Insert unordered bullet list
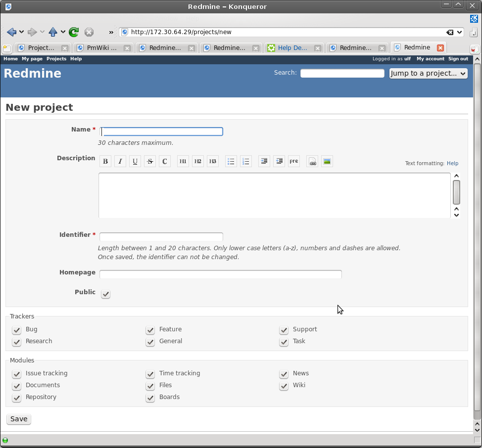The width and height of the screenshot is (482, 448). (231, 161)
